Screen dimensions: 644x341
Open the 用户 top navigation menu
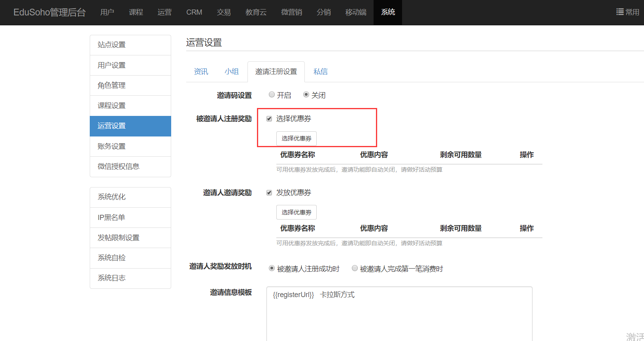pyautogui.click(x=107, y=12)
